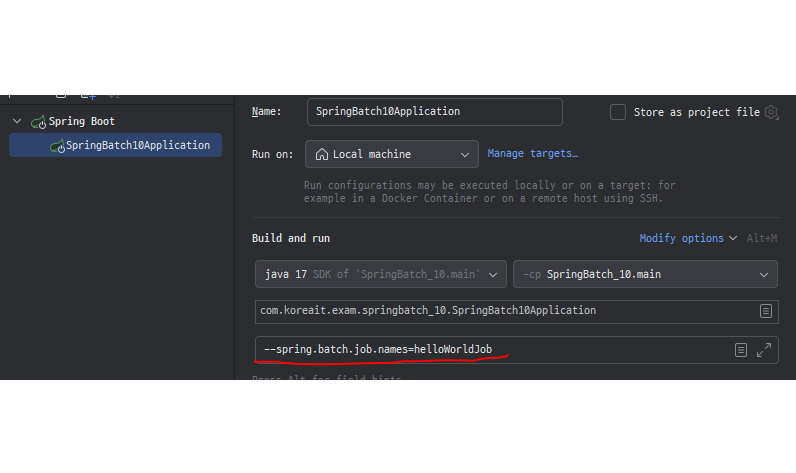Browse for main class via list icon
Image resolution: width=796 pixels, height=473 pixels.
point(766,311)
